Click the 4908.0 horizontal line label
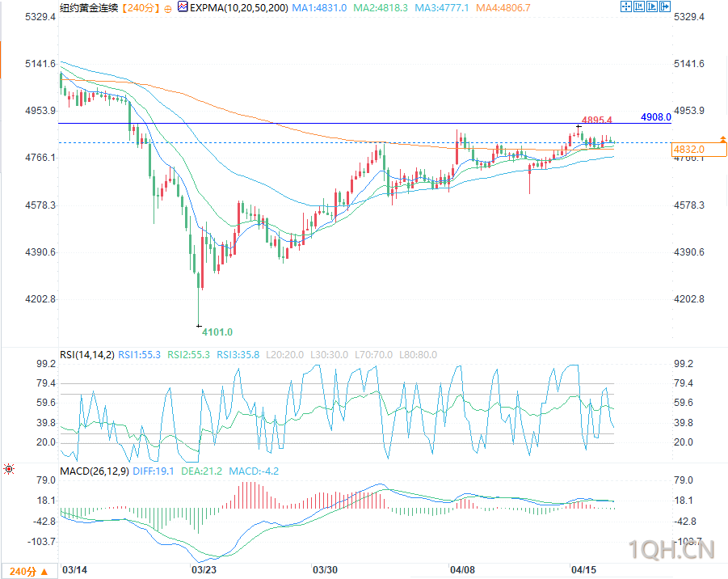Screen dimensions: 728x579 pyautogui.click(x=656, y=117)
